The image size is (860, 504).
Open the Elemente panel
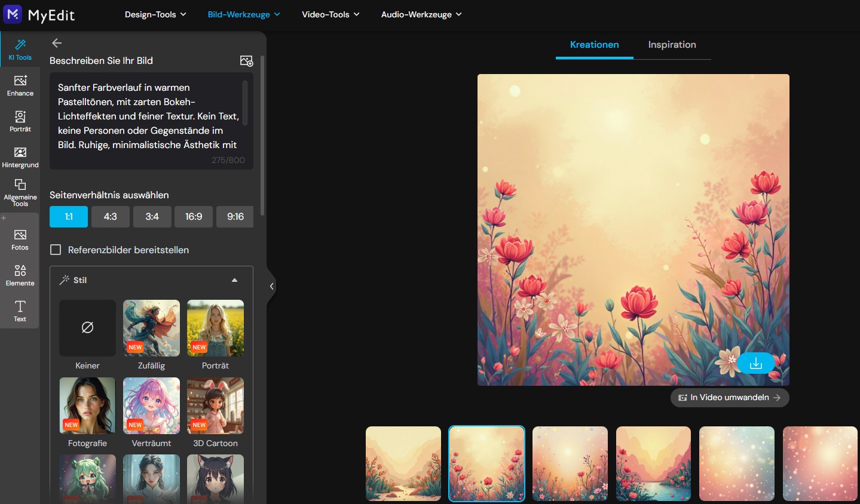pyautogui.click(x=20, y=275)
